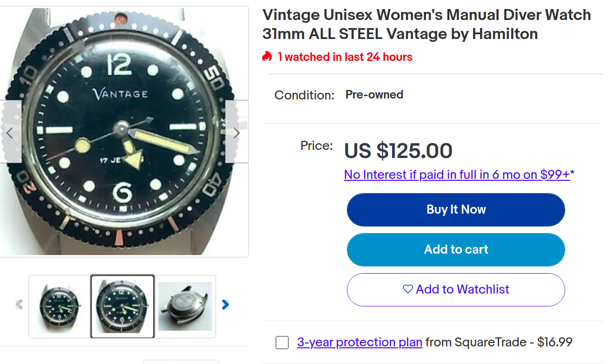Click the '1 watched in last 24 hours' text
The image size is (609, 364).
[x=345, y=57]
